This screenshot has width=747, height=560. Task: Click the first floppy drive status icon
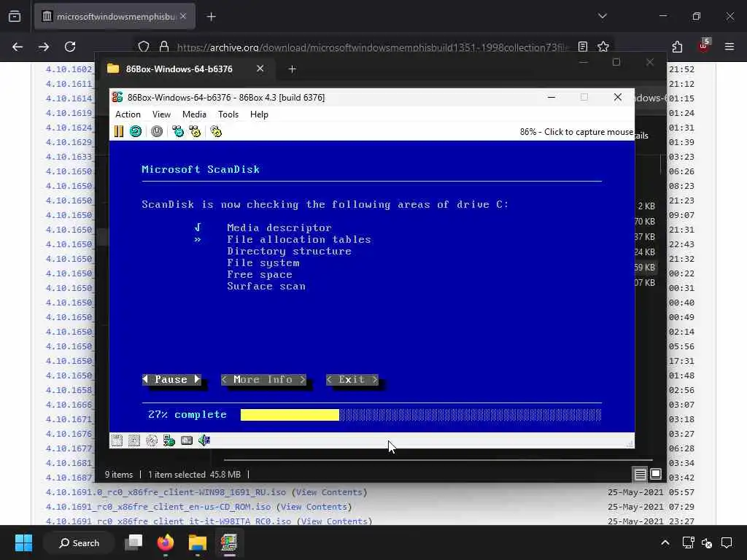coord(117,440)
